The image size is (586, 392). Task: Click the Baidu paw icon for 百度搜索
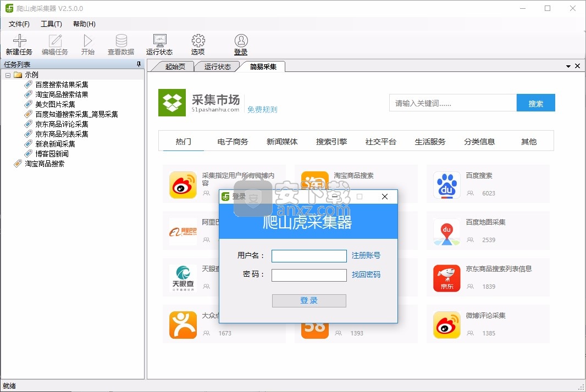(446, 185)
